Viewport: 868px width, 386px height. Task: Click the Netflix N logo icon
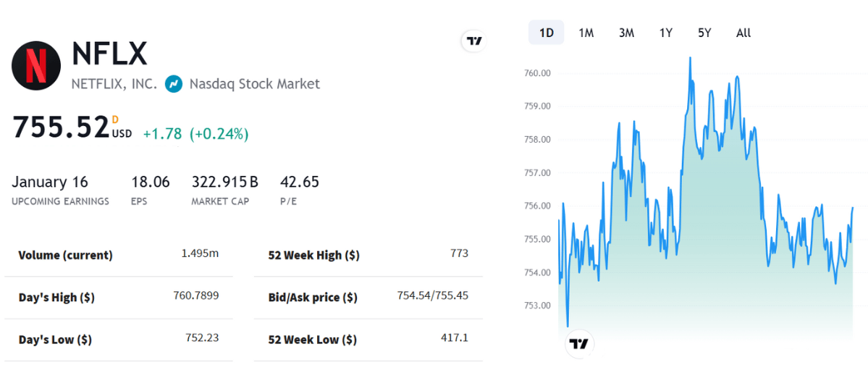coord(36,65)
